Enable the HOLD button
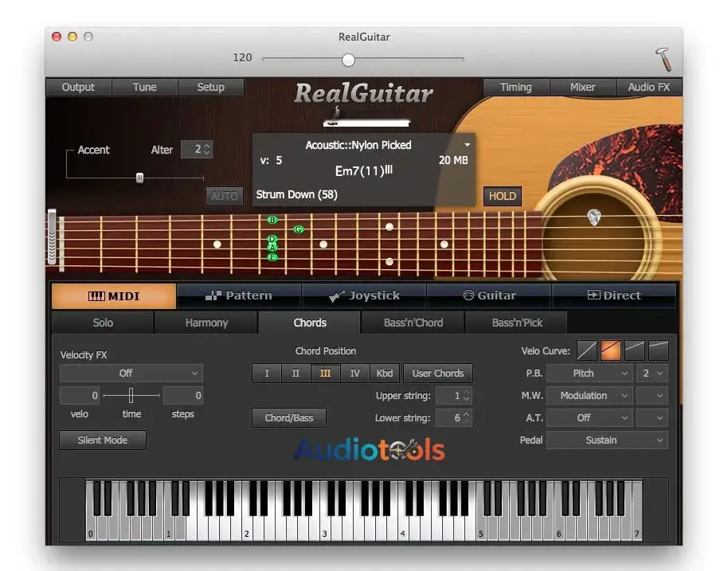 tap(502, 196)
